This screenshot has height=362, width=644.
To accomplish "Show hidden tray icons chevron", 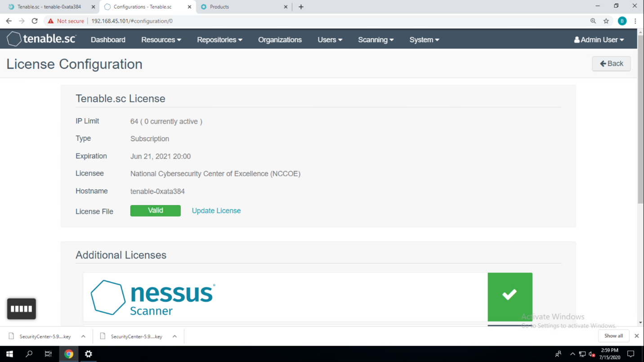I will (572, 354).
